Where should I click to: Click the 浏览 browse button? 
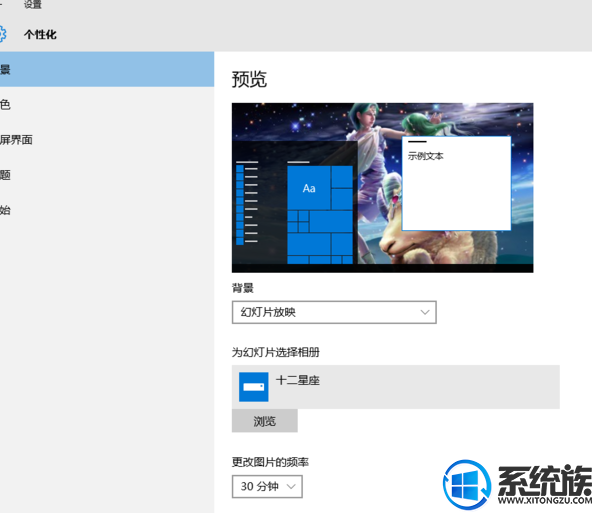265,421
